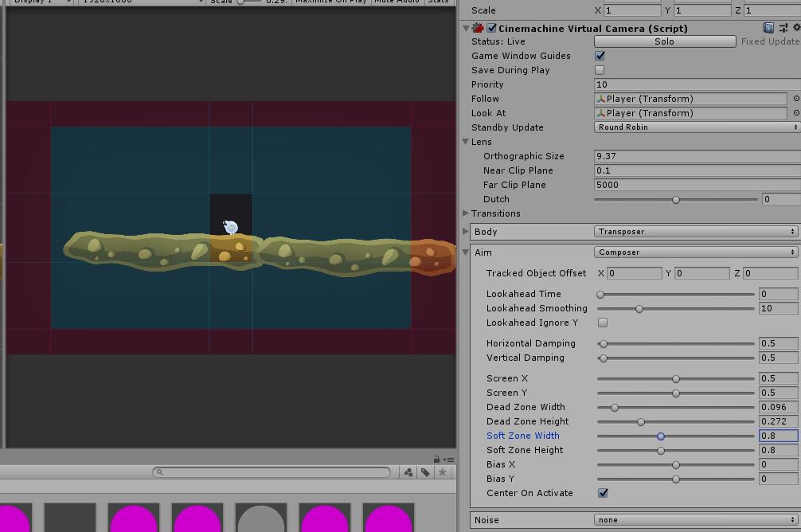The width and height of the screenshot is (801, 532).
Task: Click the Status: Live label
Action: point(498,41)
